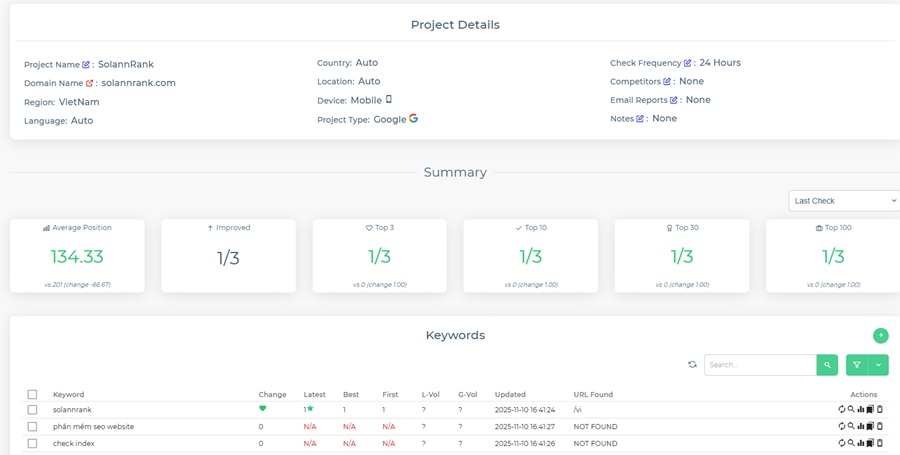Screen dimensions: 900x455
Task: Sort the table by the Updated column
Action: (510, 395)
